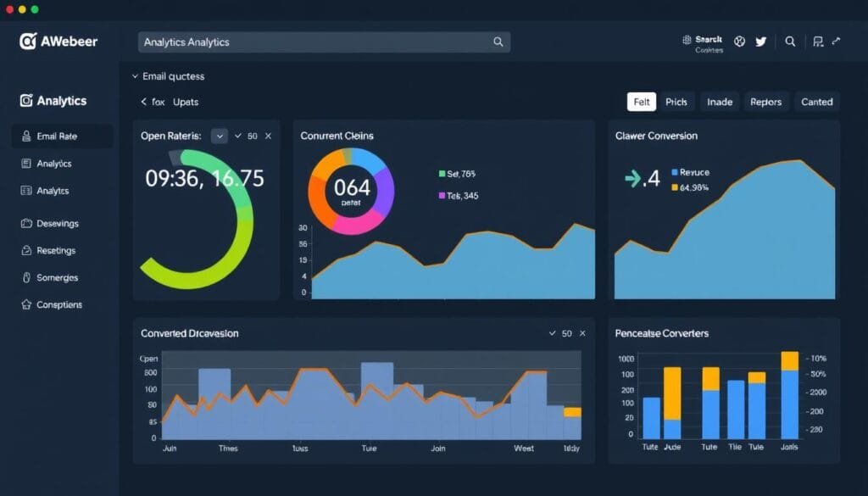Collapse the Email quctess section chevron
Viewport: 868px width, 496px height.
(x=135, y=76)
